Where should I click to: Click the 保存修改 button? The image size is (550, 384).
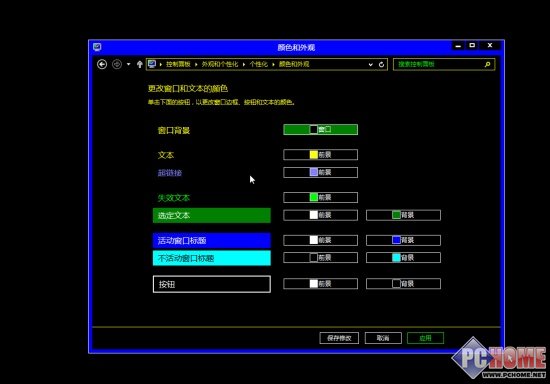pyautogui.click(x=339, y=338)
